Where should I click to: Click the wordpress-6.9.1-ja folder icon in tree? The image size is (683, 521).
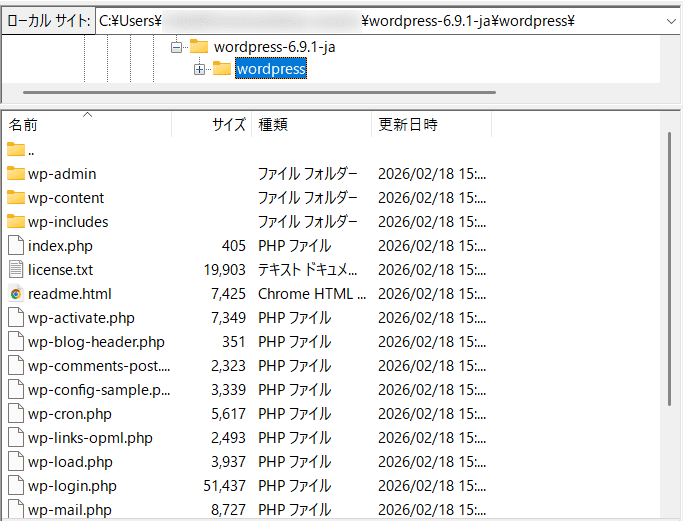click(199, 46)
